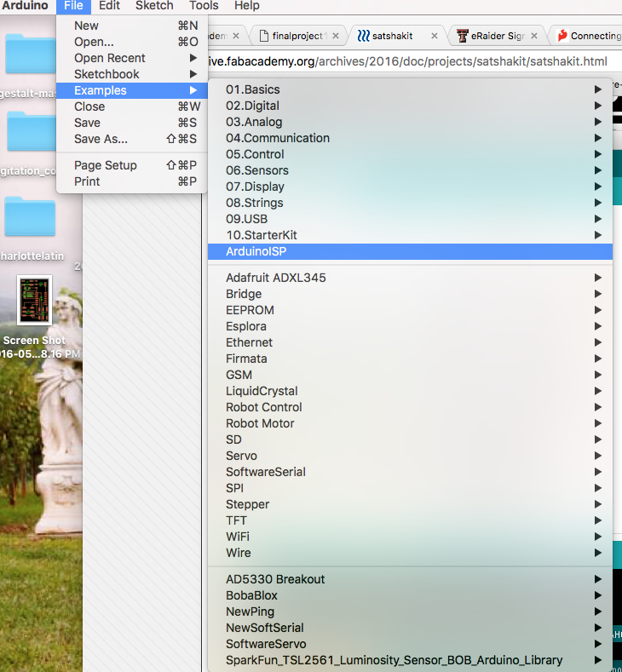
Task: Open the SoftwareServo library examples
Action: click(x=410, y=644)
